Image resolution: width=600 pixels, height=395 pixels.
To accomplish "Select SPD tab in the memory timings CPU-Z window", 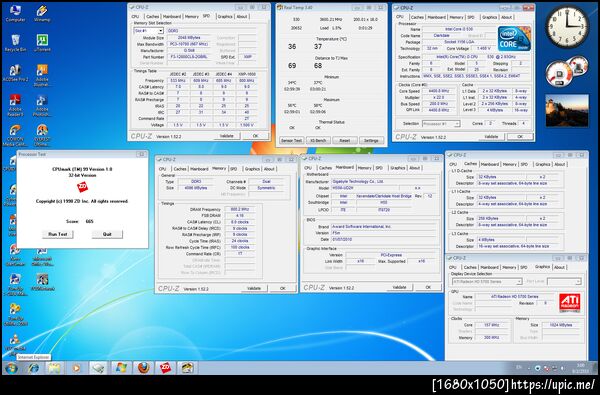I will [x=233, y=169].
